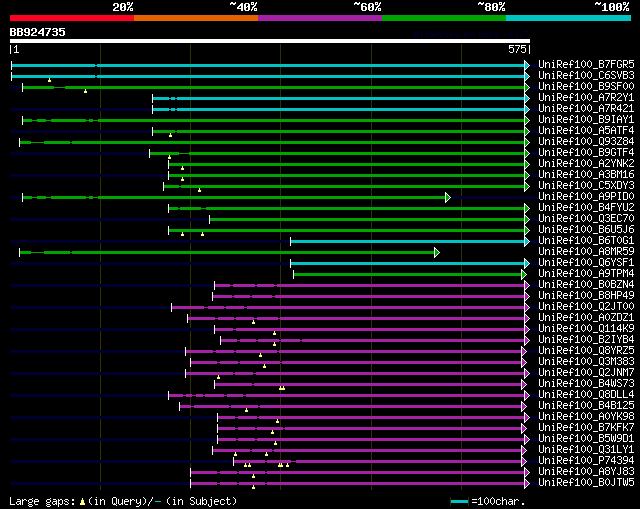Select the UniRef100_Q31LY1 label
Screen dimensions: 640x509
(x=586, y=450)
